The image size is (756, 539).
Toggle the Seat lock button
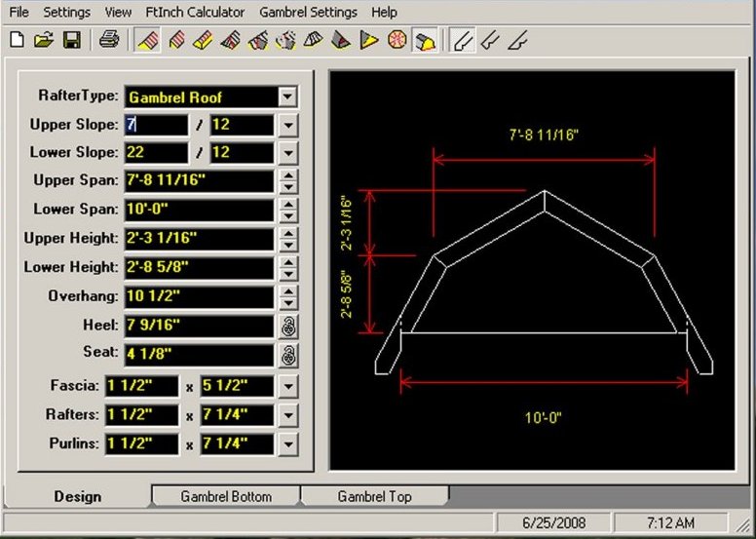tap(288, 355)
